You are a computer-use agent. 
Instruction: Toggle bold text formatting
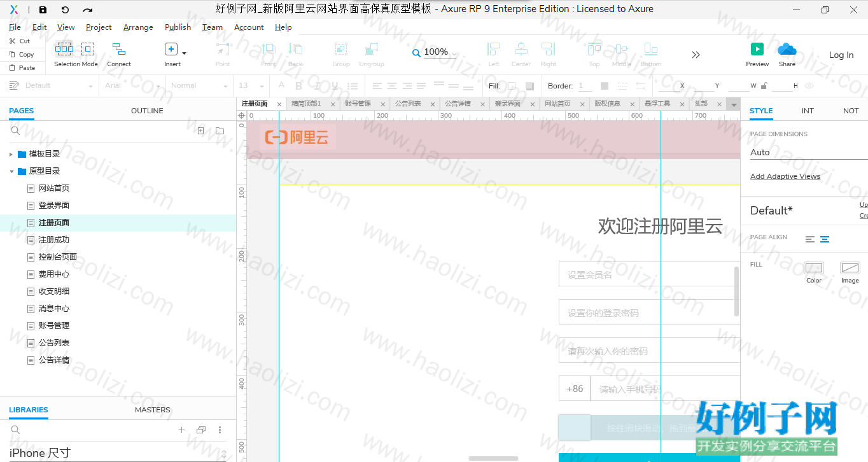pos(299,86)
